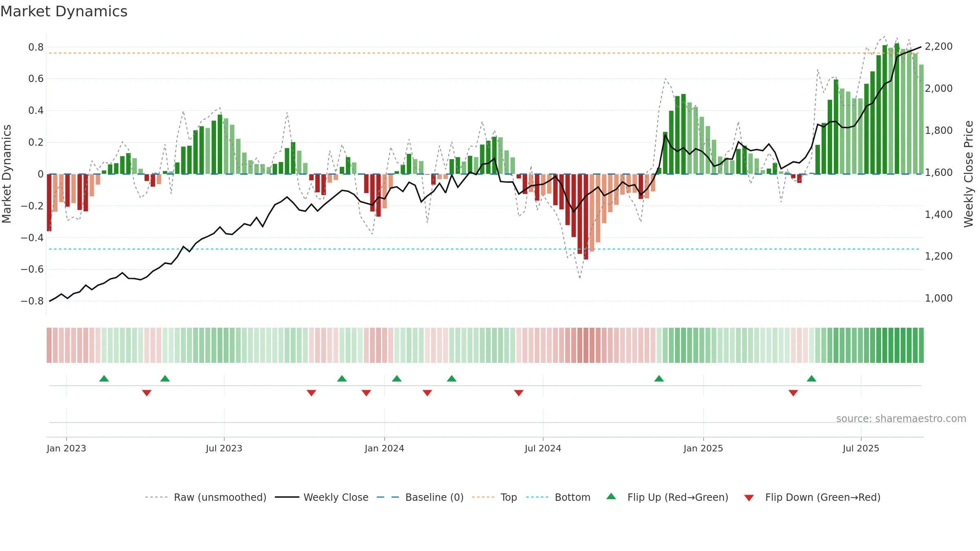Click the Jul 2025 x-axis label
This screenshot has height=551, width=980.
[861, 448]
